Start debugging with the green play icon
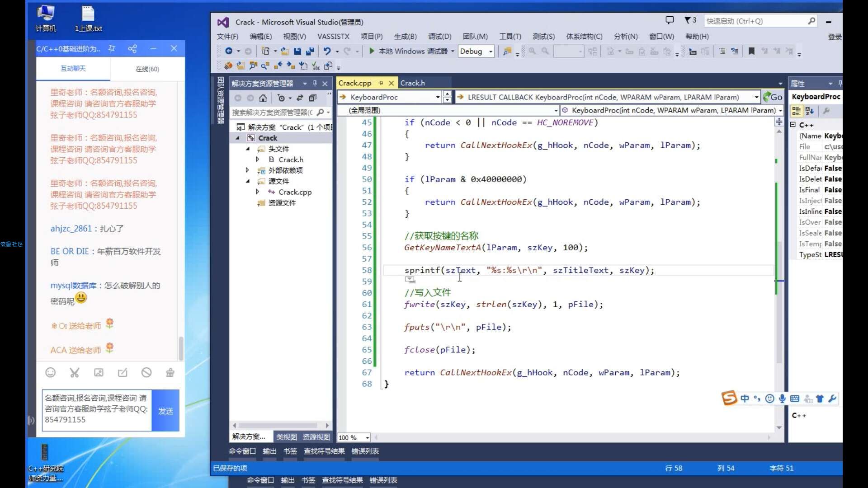868x488 pixels. pos(371,51)
